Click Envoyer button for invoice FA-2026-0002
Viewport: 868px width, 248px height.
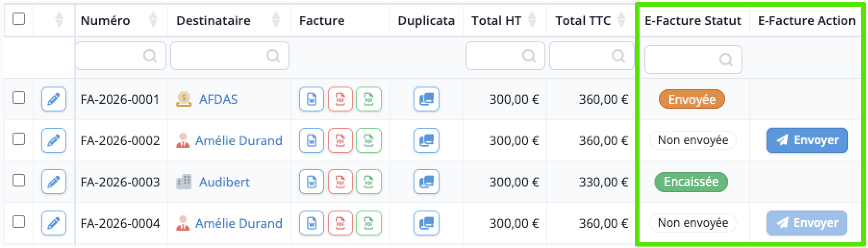click(807, 140)
